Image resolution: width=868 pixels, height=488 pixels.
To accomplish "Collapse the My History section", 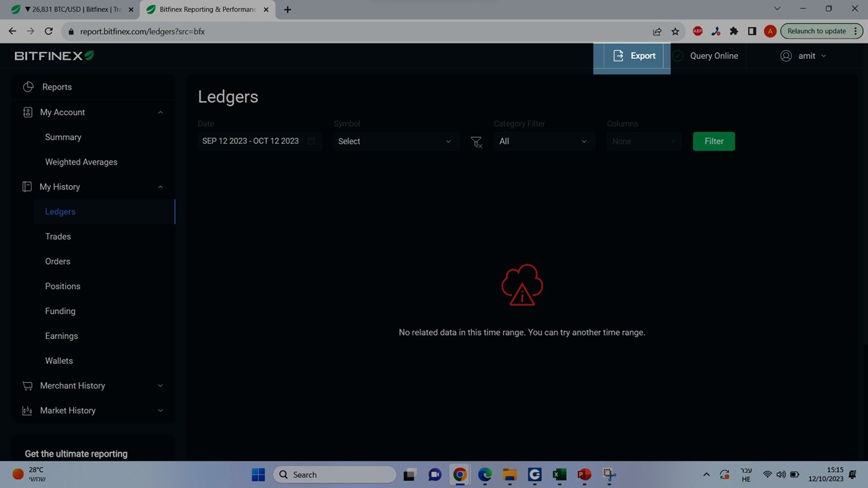I will pos(160,187).
